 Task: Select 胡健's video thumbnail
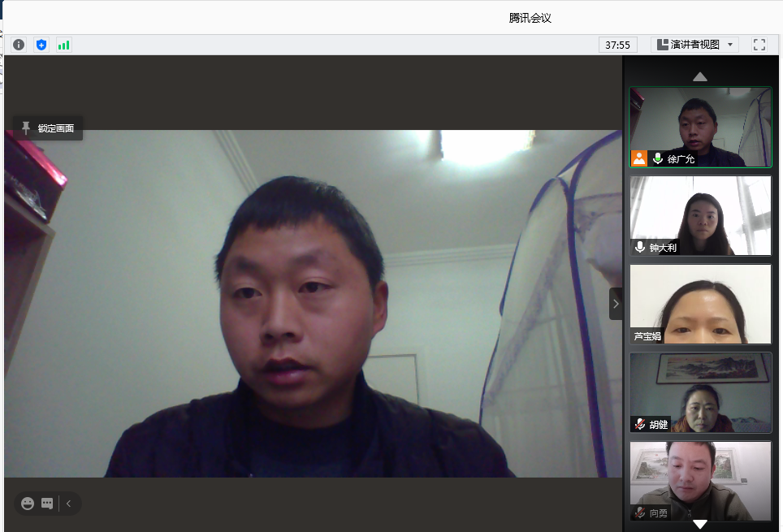point(701,392)
